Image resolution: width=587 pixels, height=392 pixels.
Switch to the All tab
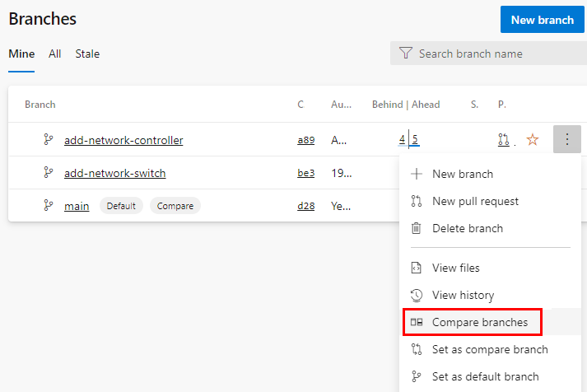coord(54,54)
